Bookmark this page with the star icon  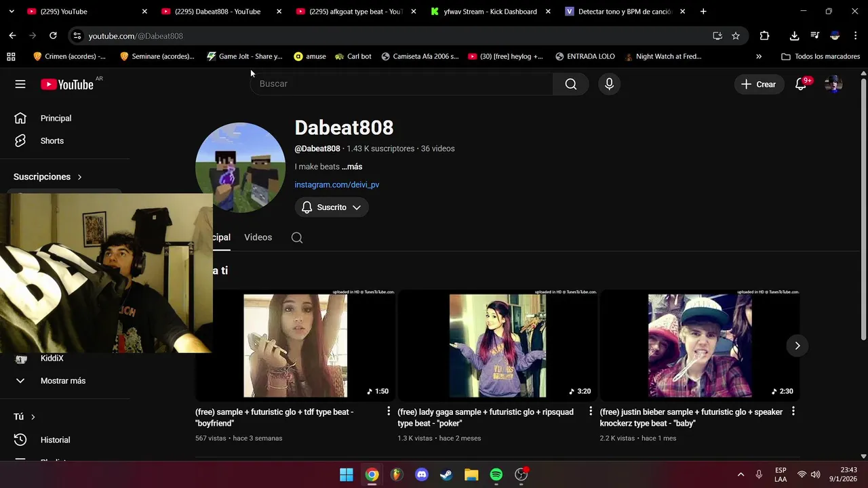736,36
